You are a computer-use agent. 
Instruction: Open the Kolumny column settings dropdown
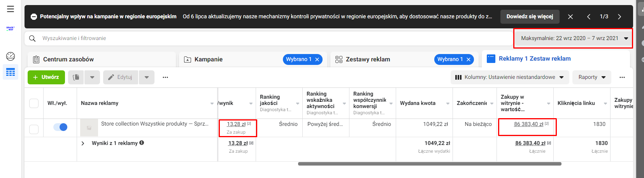point(509,77)
